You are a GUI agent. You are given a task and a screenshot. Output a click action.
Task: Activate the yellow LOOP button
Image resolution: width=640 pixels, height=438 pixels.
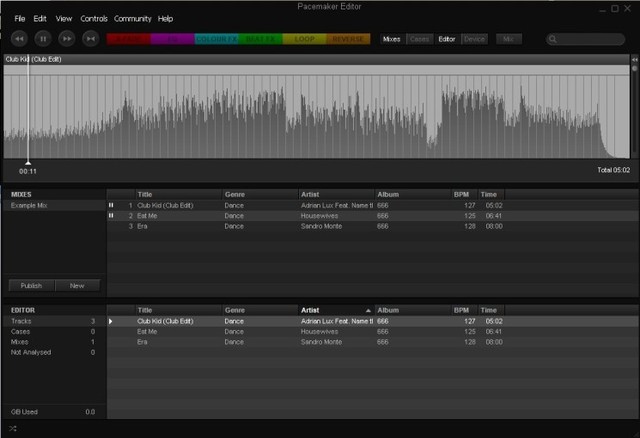[304, 39]
